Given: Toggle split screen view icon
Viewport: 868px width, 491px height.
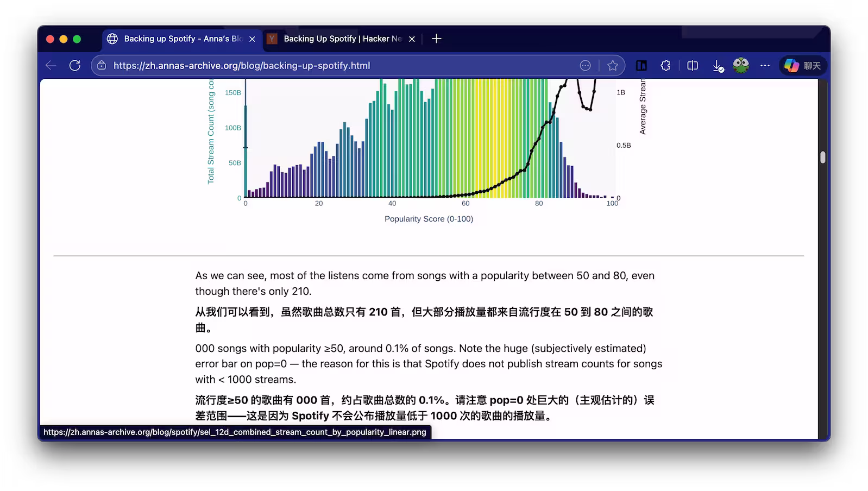Looking at the screenshot, I should (693, 66).
